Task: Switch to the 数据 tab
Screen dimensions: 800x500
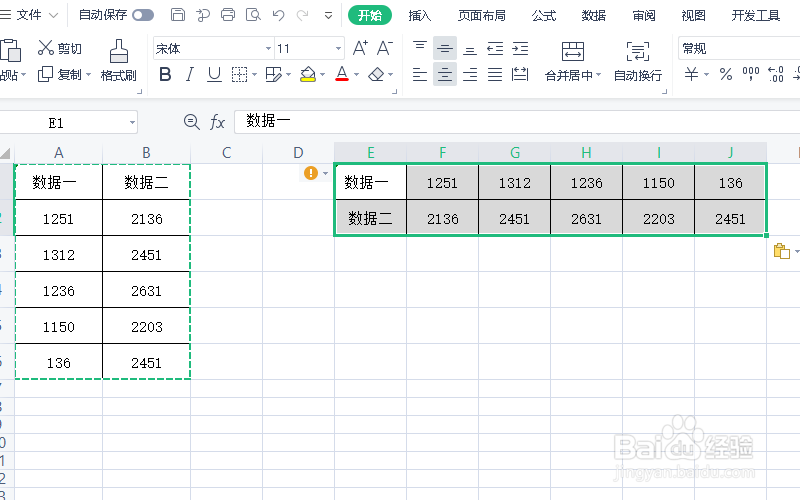Action: point(593,15)
